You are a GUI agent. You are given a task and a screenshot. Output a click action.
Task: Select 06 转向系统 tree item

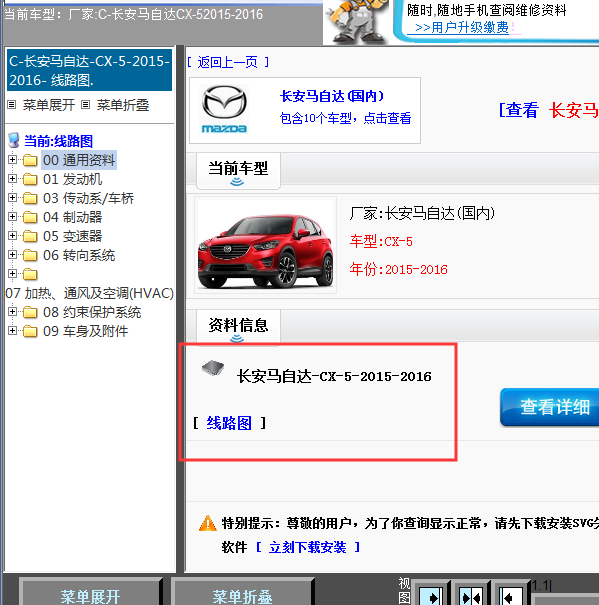tap(79, 255)
